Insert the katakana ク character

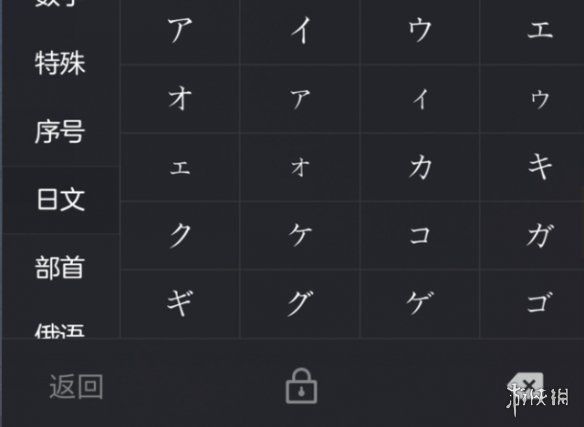[x=180, y=235]
